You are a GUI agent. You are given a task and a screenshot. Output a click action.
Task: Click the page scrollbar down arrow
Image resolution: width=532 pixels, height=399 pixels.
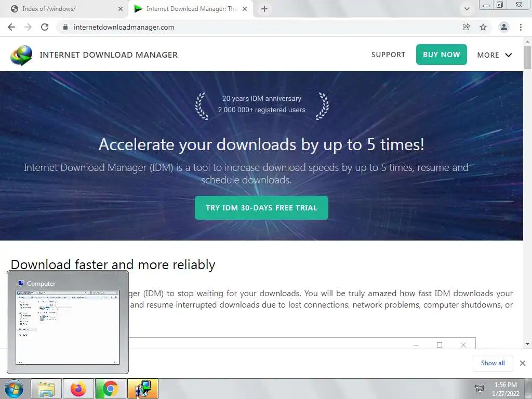pyautogui.click(x=527, y=344)
